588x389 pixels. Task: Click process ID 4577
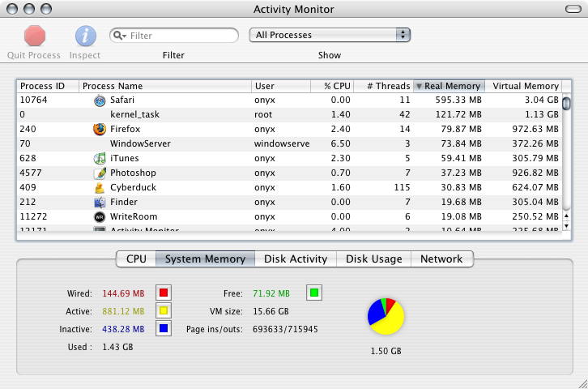click(31, 173)
